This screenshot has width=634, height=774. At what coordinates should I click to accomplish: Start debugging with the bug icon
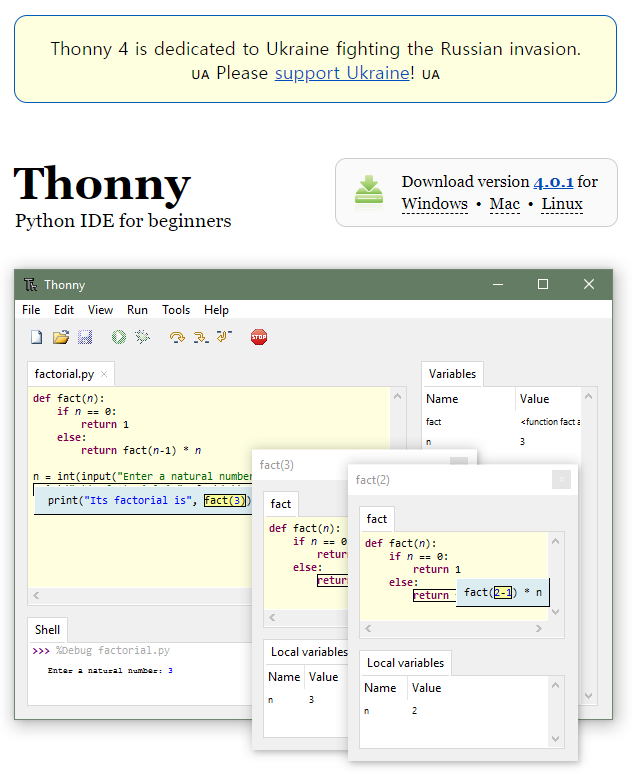pos(142,337)
